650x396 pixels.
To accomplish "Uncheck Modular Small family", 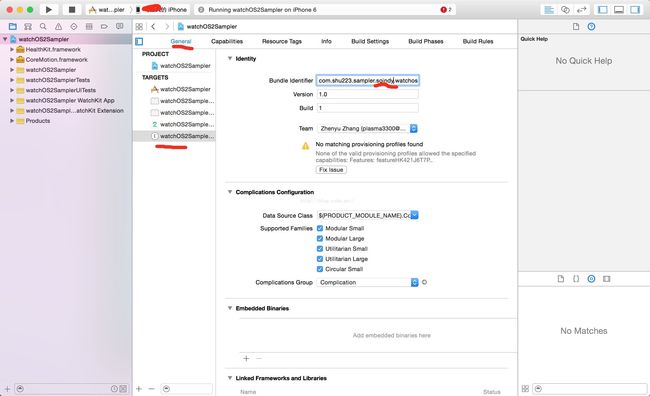I will (320, 228).
